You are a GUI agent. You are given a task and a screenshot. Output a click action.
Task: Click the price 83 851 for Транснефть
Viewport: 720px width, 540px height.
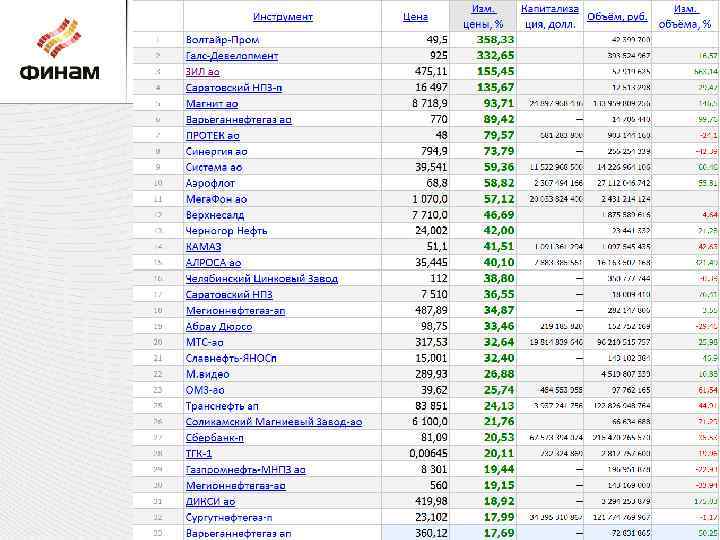click(x=431, y=406)
